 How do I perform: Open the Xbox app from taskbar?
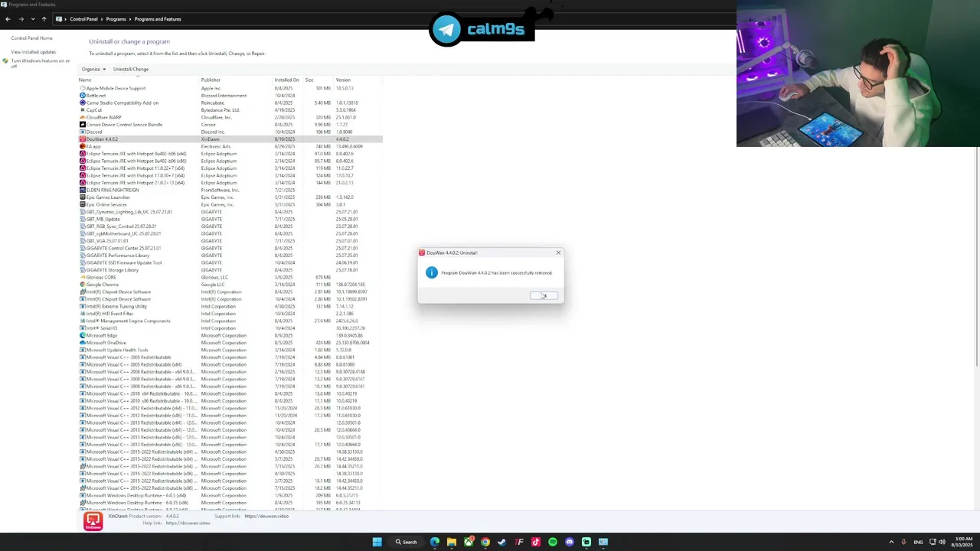click(469, 542)
